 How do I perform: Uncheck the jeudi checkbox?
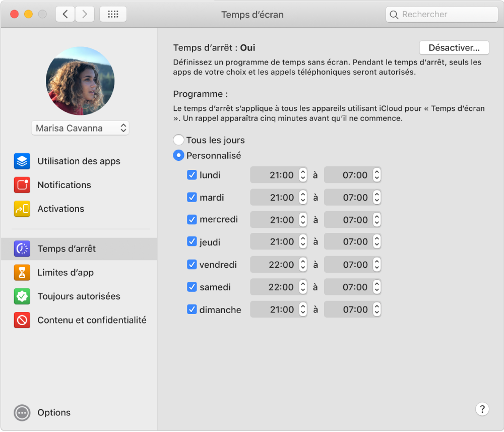coord(192,241)
